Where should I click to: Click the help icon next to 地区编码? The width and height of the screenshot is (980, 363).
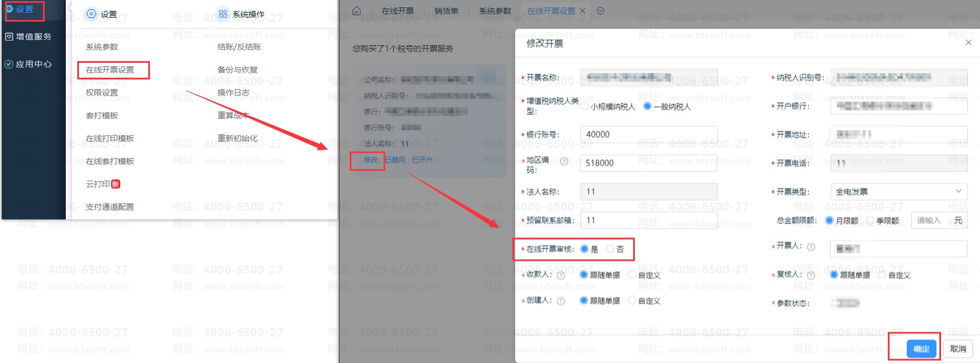pyautogui.click(x=564, y=161)
